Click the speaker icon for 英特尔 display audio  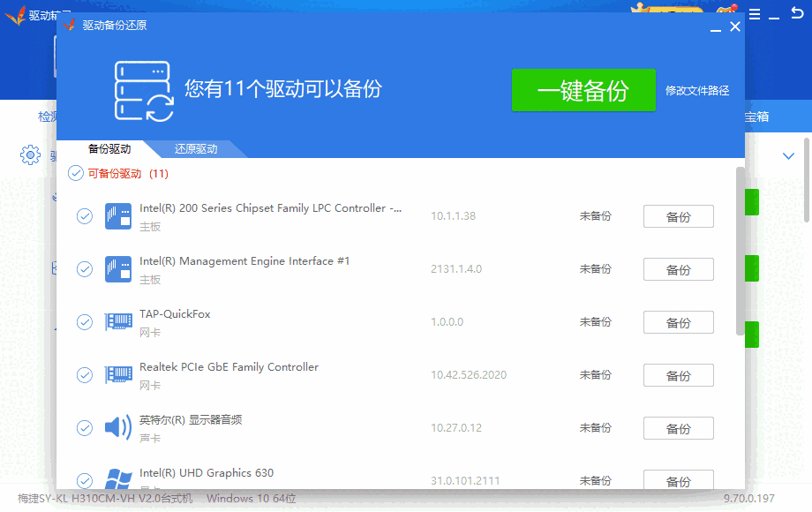pos(118,428)
